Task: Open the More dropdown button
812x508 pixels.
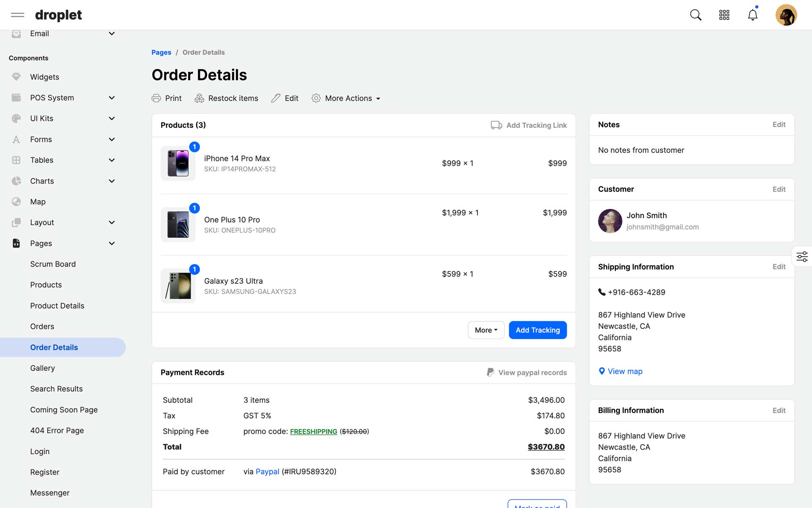Action: (486, 330)
